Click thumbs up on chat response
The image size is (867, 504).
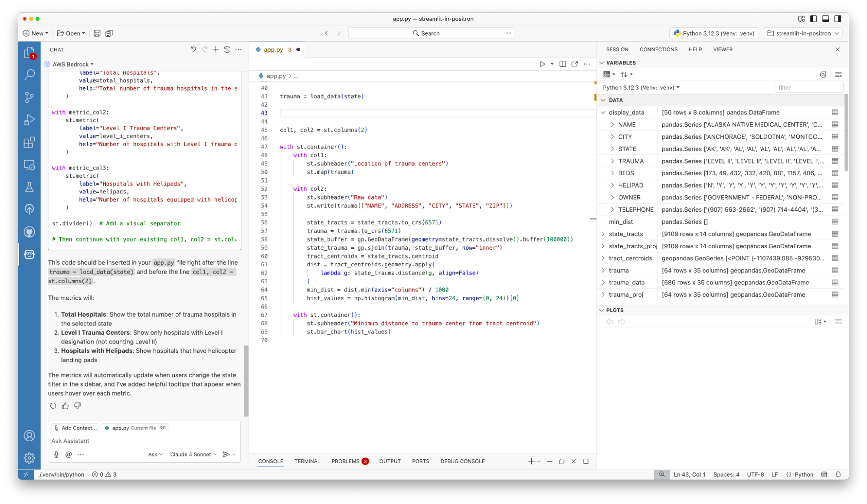pos(65,406)
